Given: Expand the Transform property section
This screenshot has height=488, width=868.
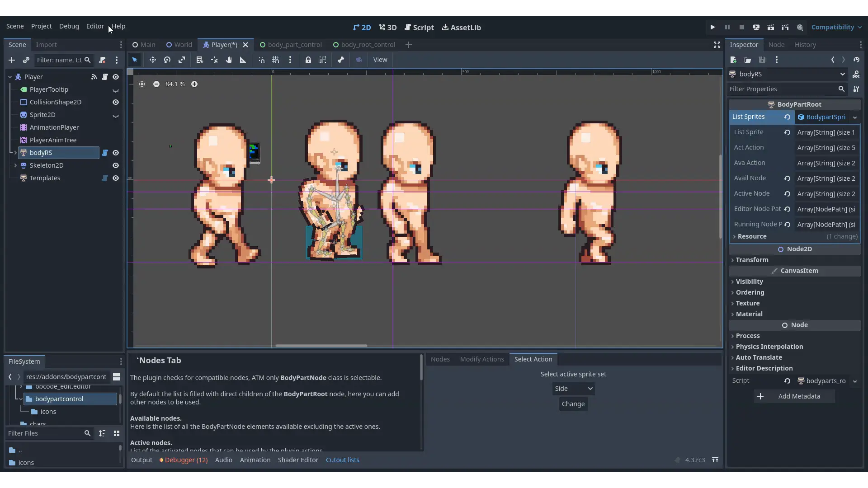Looking at the screenshot, I should 752,260.
